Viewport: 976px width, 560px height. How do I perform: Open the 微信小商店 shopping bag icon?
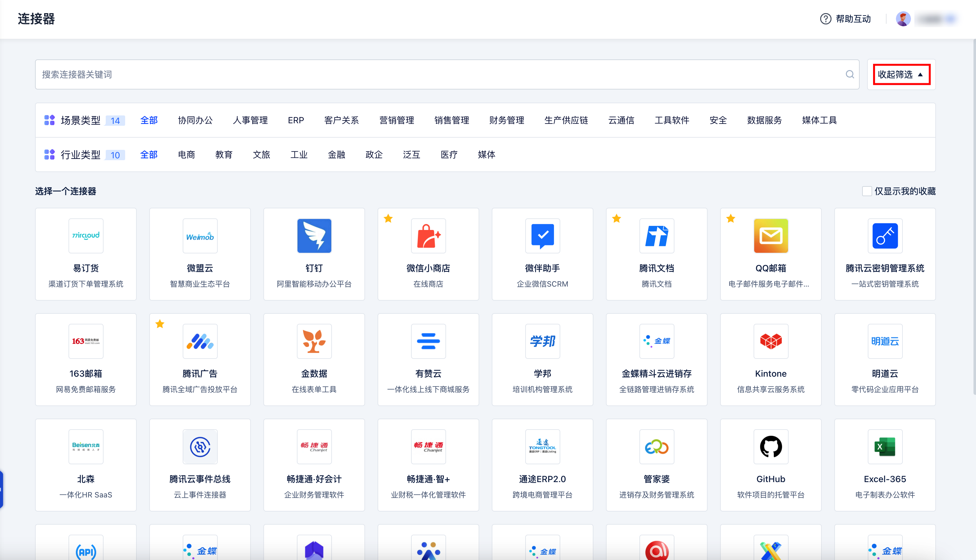428,236
